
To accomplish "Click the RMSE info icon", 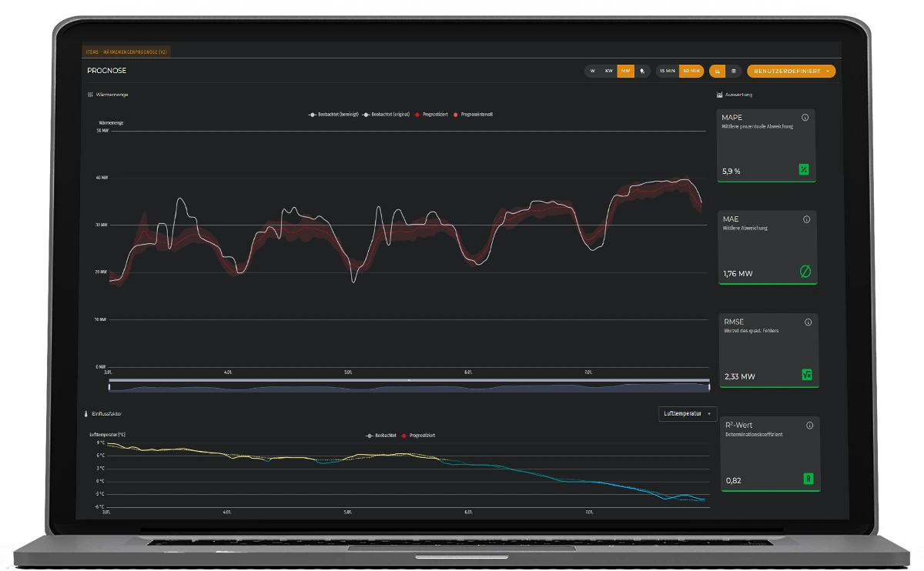I will click(808, 322).
